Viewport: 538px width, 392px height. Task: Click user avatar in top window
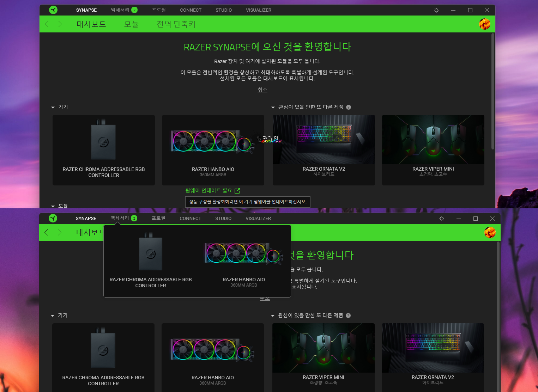(485, 24)
